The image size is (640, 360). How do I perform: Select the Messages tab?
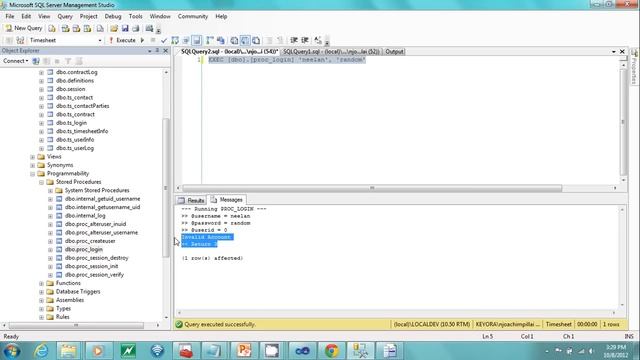pos(227,200)
